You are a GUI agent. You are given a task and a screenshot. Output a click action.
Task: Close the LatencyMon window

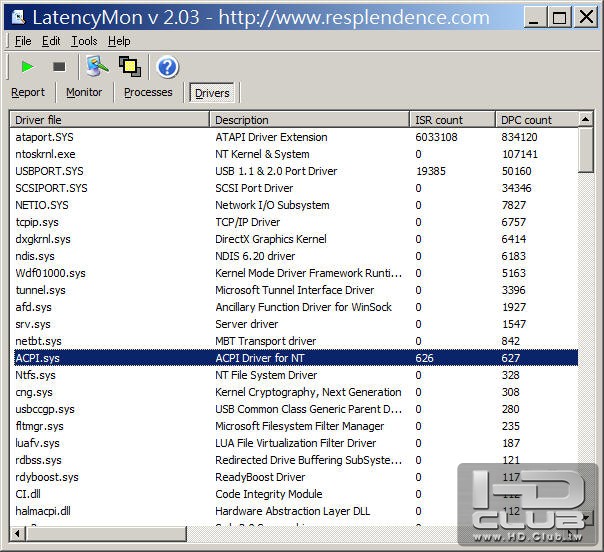[x=586, y=17]
